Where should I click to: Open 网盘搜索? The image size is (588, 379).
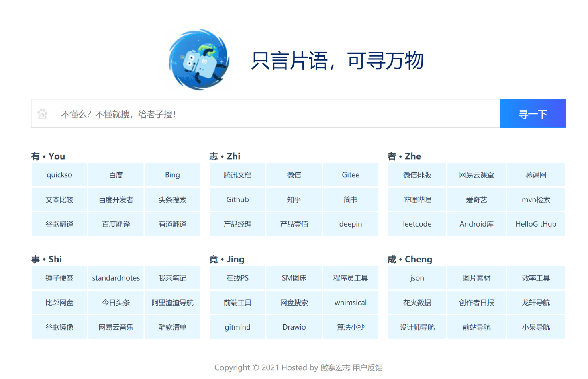point(294,303)
